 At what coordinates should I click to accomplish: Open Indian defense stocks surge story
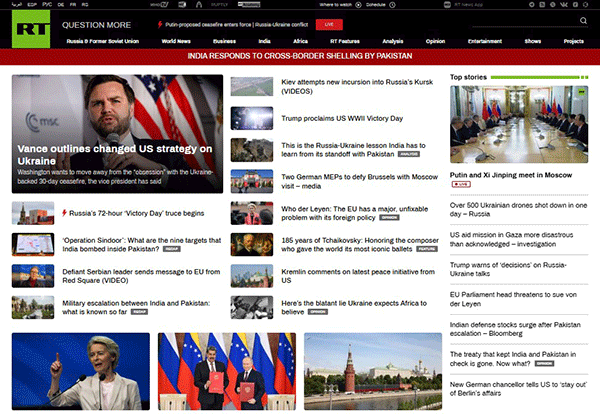click(515, 329)
